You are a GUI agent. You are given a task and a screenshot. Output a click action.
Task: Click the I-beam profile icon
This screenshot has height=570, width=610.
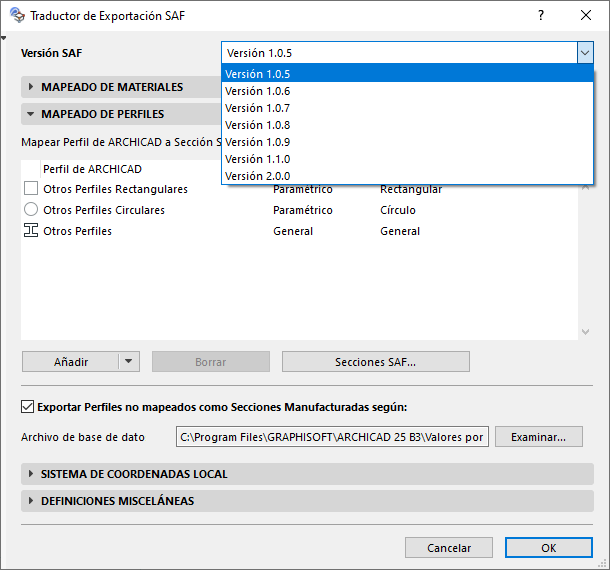pos(31,230)
